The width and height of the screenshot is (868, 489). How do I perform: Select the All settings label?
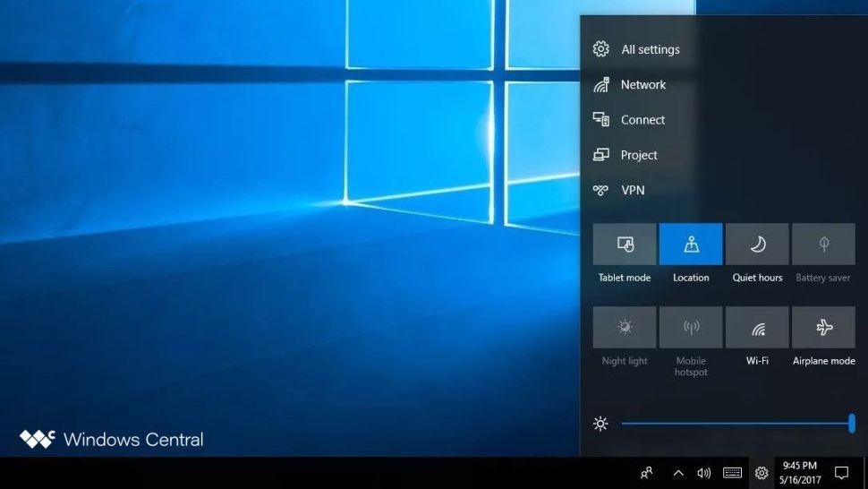pos(651,49)
